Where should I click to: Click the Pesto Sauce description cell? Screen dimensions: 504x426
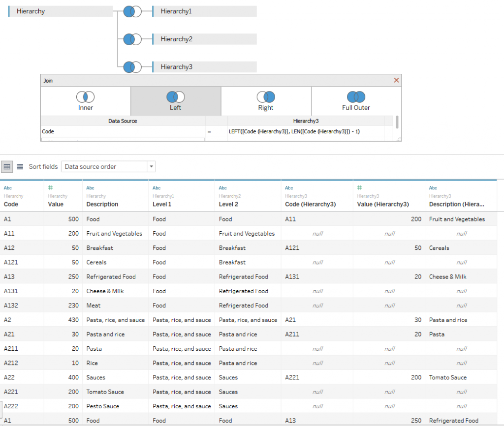(116, 406)
